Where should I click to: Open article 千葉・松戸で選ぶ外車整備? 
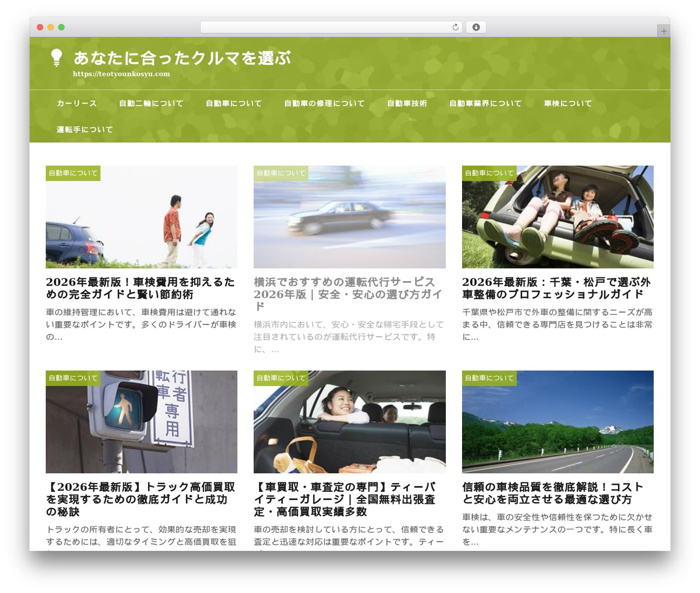pyautogui.click(x=557, y=288)
